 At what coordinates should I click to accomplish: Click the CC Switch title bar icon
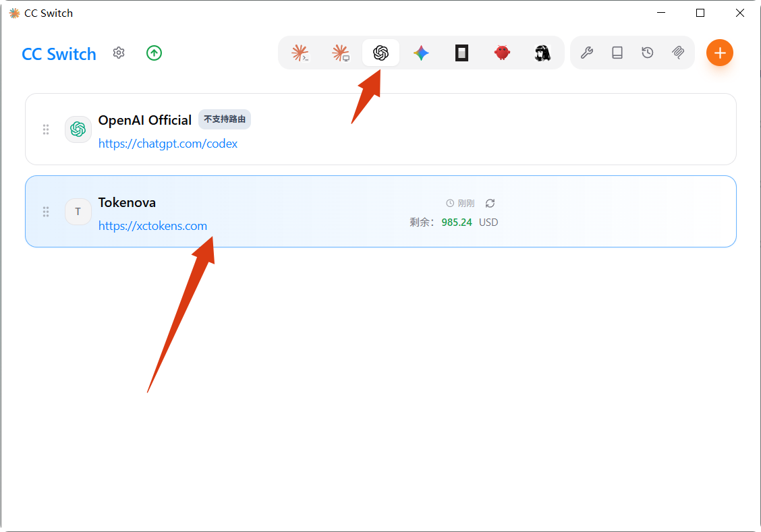click(15, 13)
